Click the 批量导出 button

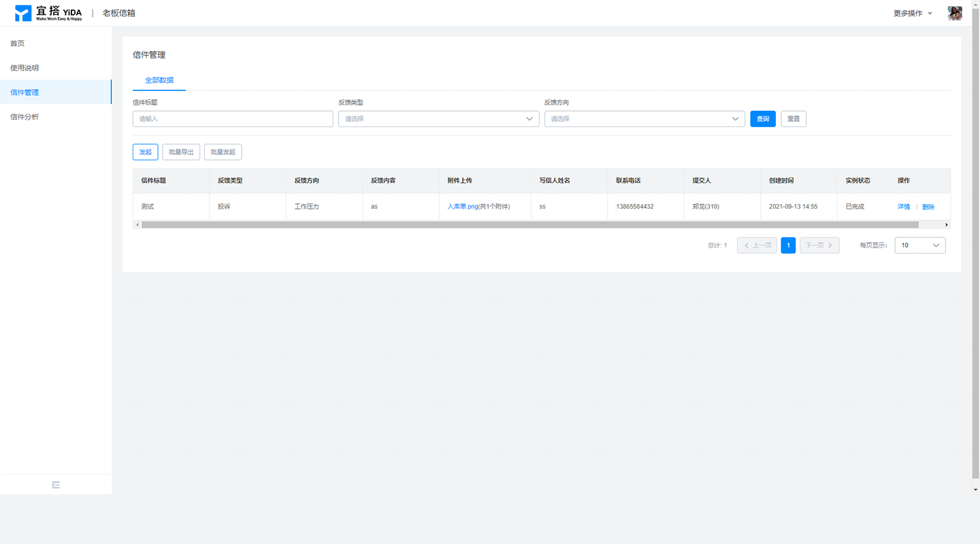(181, 152)
